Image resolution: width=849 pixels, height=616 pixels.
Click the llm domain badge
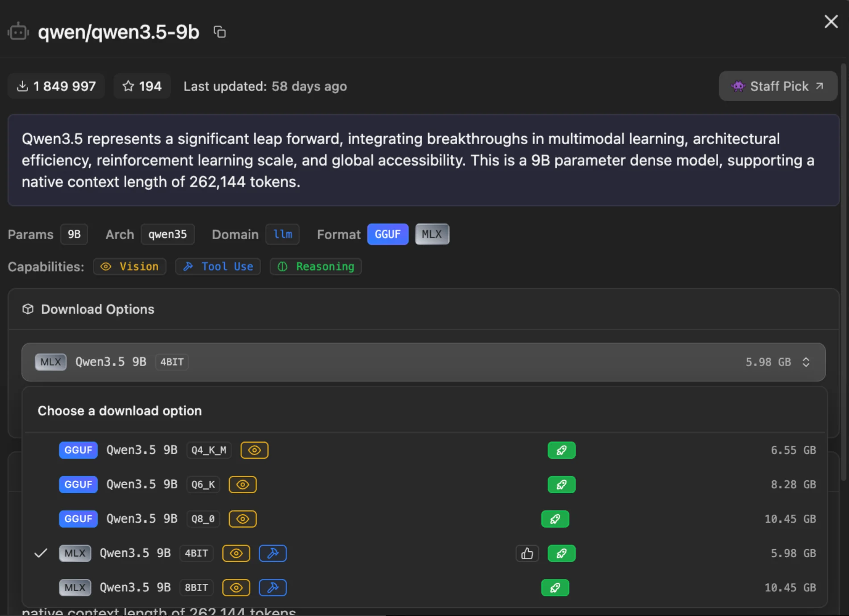pyautogui.click(x=283, y=234)
